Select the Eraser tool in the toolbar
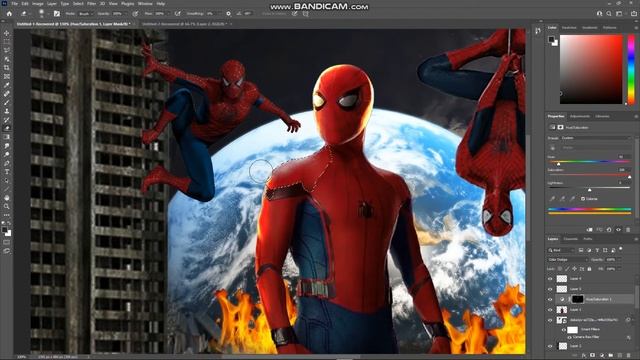 [x=7, y=128]
